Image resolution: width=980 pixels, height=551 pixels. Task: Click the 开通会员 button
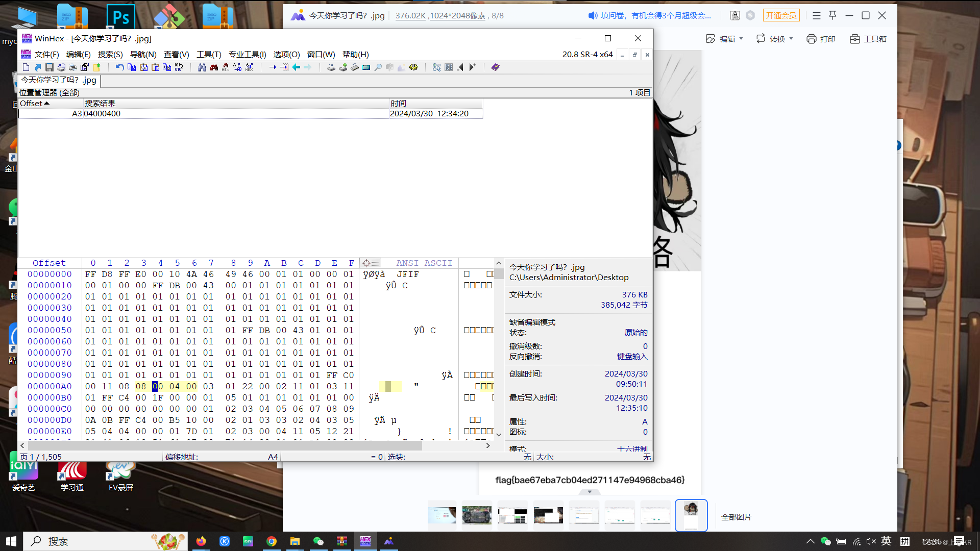pos(781,15)
